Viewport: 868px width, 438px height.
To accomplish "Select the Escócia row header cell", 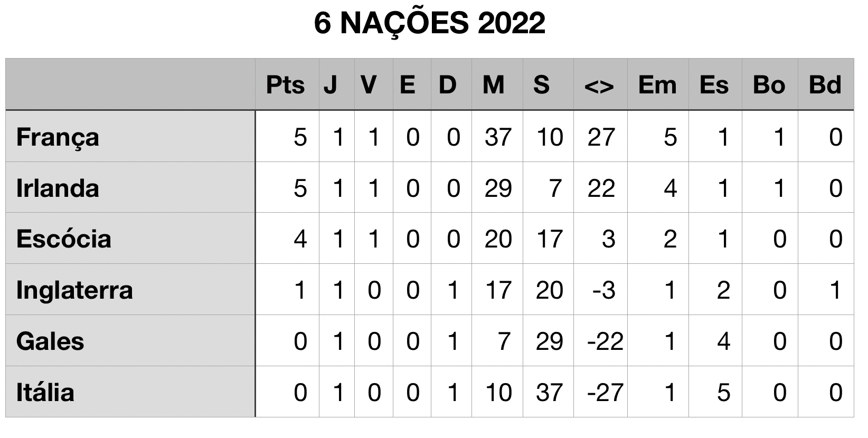I will click(x=130, y=239).
